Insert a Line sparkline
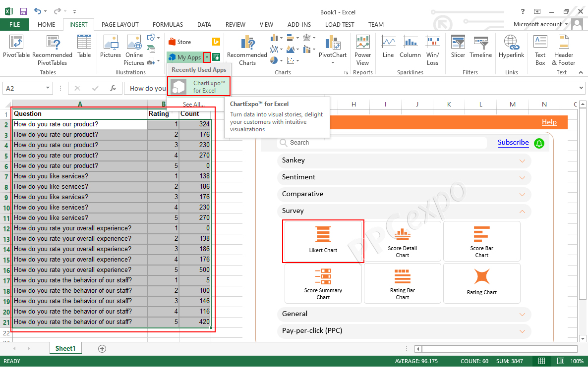 [388, 47]
